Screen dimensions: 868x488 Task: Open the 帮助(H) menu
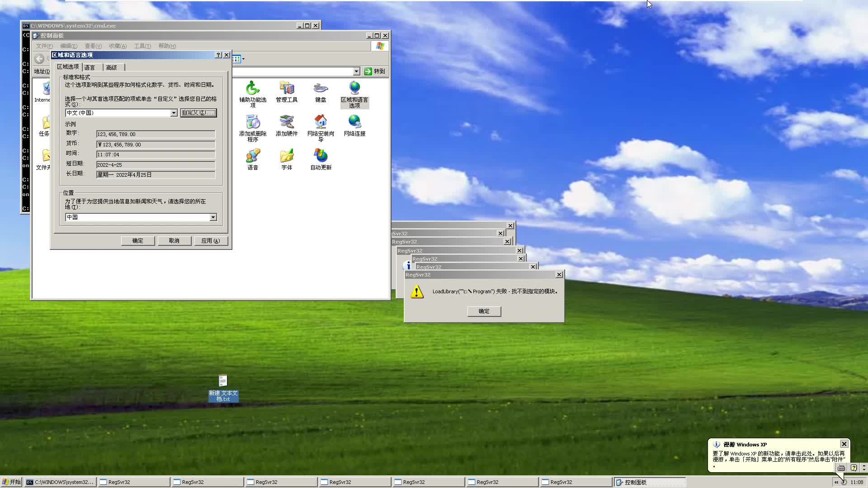coord(167,46)
